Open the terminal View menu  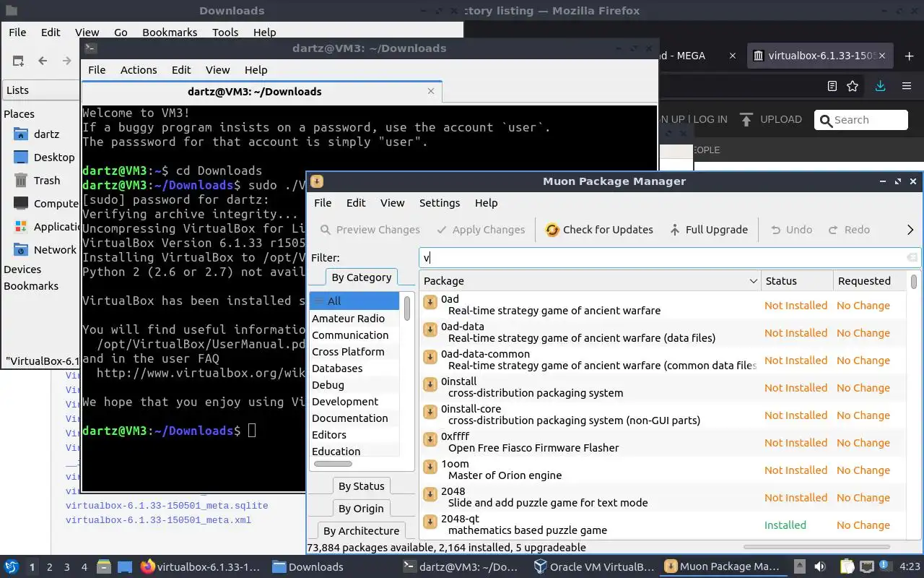tap(217, 70)
